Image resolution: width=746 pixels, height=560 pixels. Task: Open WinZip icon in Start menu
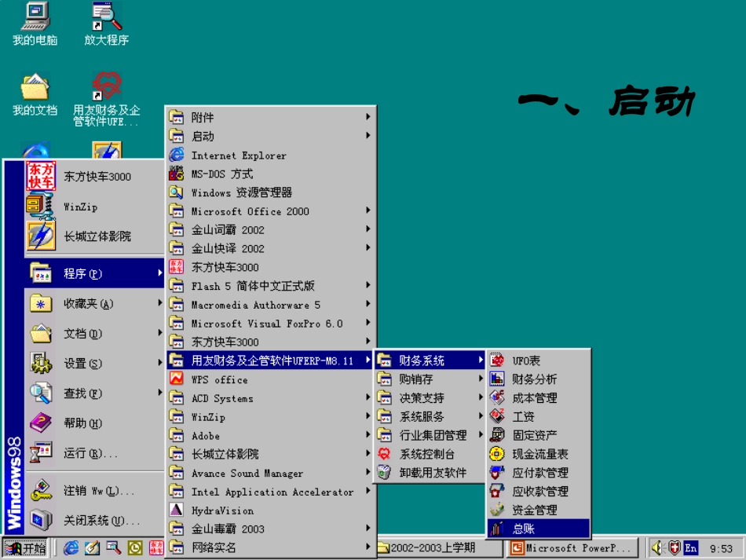[x=41, y=206]
